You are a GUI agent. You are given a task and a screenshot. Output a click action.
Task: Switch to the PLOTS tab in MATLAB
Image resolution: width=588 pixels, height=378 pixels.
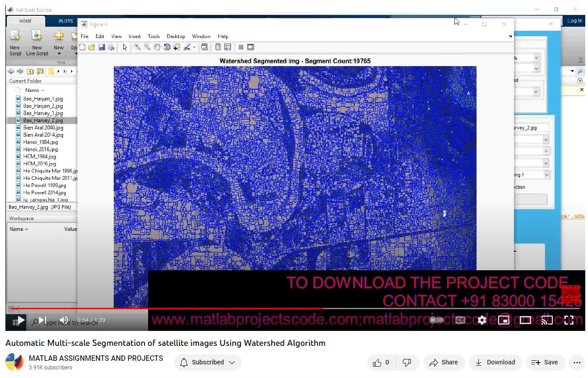pos(66,21)
